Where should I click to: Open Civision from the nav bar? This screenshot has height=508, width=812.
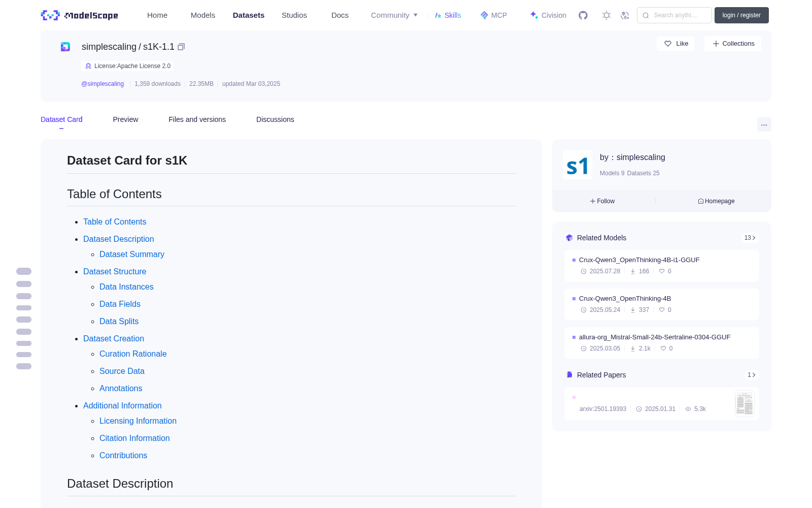tap(548, 15)
